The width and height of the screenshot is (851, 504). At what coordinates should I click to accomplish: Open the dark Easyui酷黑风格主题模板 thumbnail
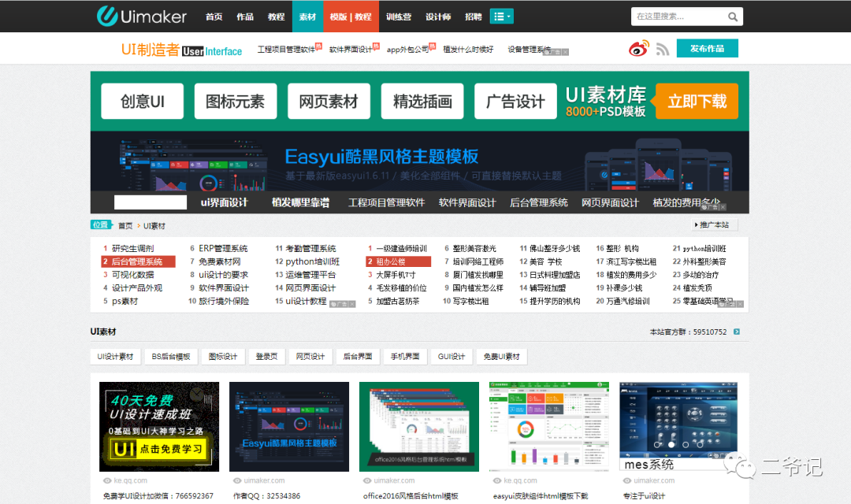point(289,426)
